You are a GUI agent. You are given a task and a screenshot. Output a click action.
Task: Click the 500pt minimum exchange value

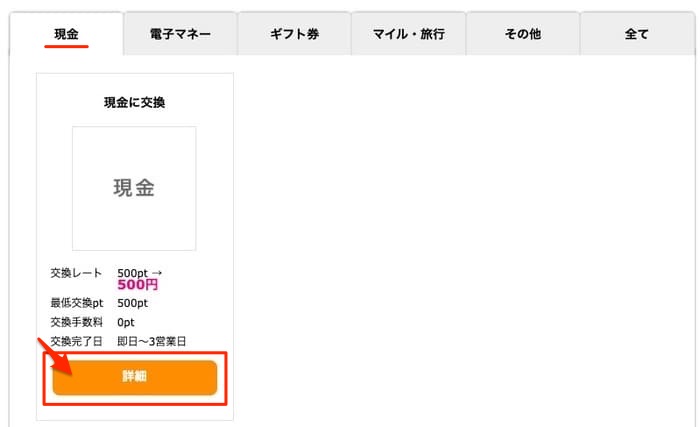click(132, 303)
